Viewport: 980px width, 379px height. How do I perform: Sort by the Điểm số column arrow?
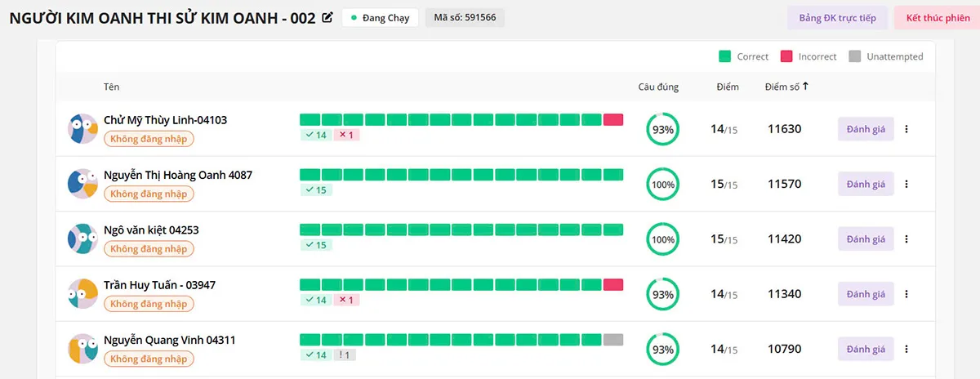[806, 86]
